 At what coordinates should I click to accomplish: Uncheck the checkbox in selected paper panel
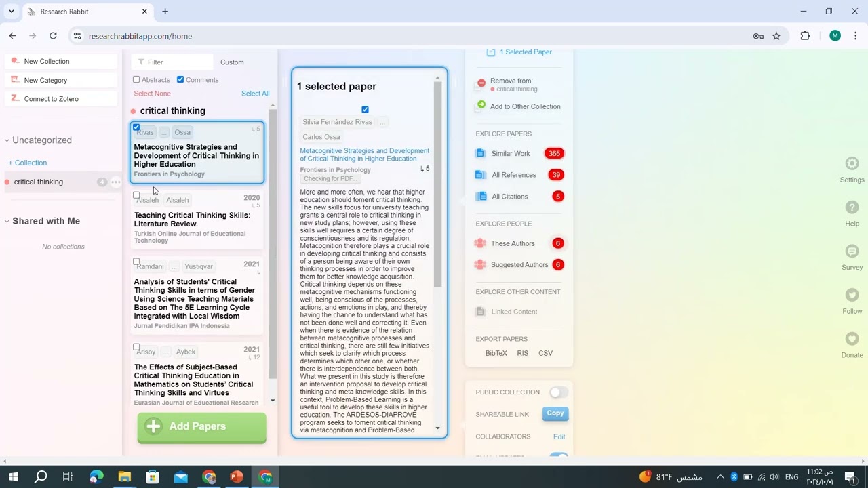click(x=365, y=110)
